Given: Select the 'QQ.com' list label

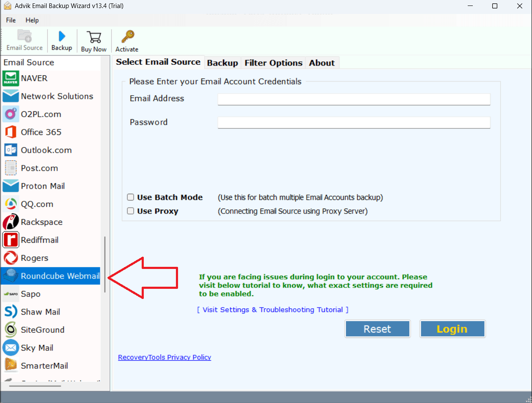Looking at the screenshot, I should pos(37,204).
